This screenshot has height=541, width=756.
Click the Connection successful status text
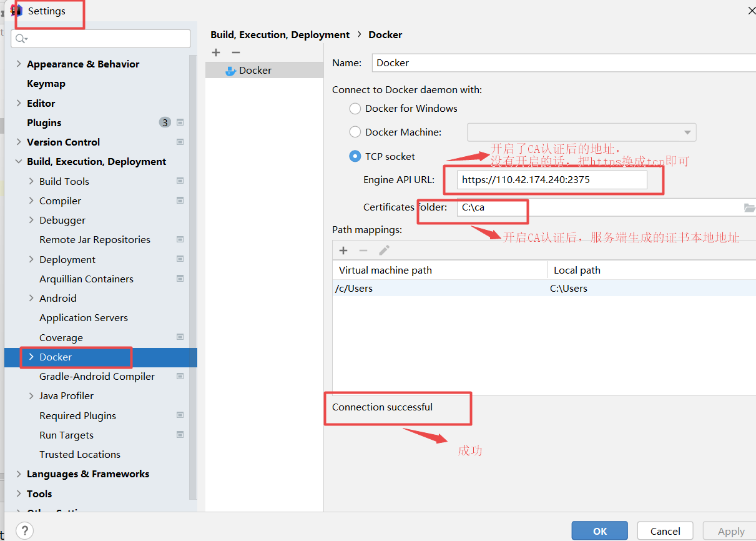382,407
